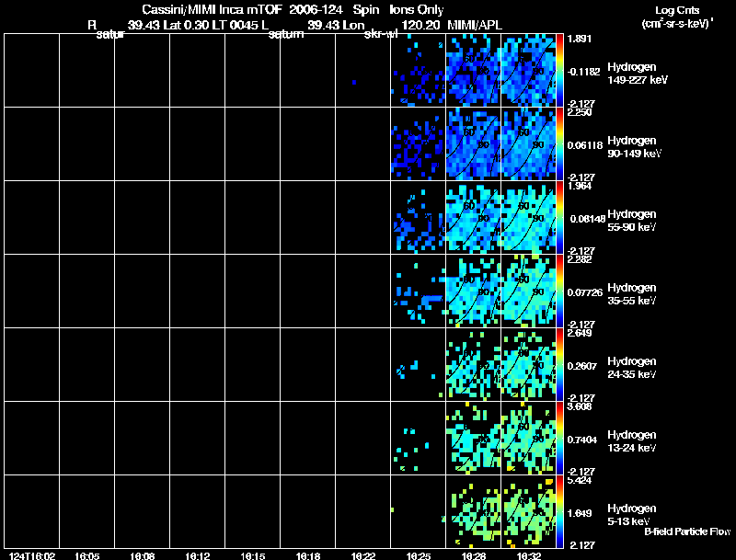The width and height of the screenshot is (736, 560).
Task: Select the 90-149 keV image in 16:28 column
Action: [473, 144]
